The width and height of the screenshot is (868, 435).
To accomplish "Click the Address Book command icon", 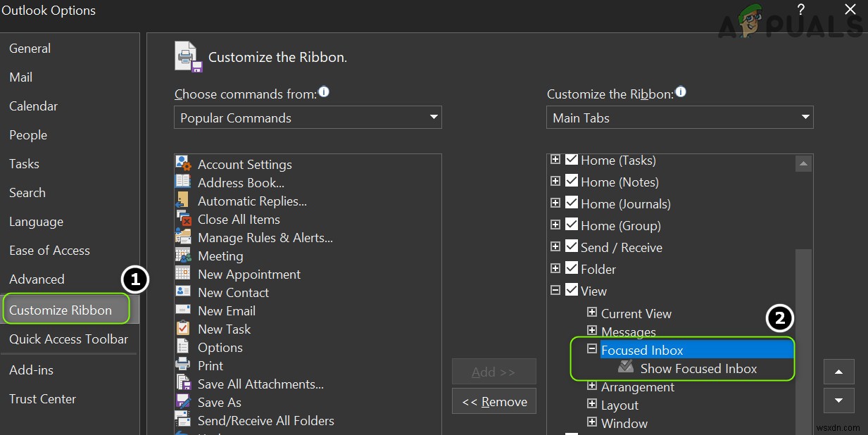I will click(x=184, y=182).
